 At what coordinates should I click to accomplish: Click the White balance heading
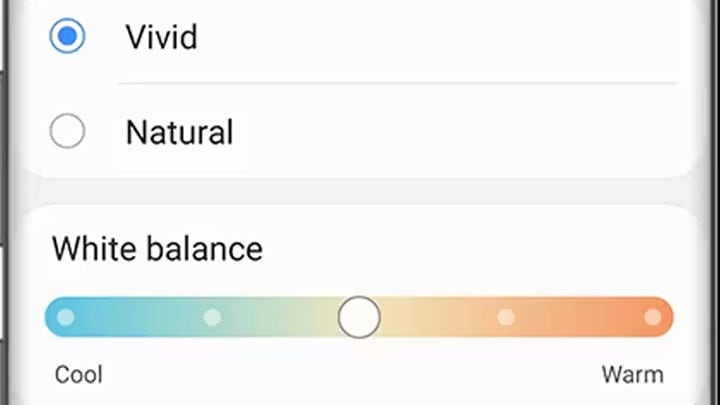pos(157,248)
